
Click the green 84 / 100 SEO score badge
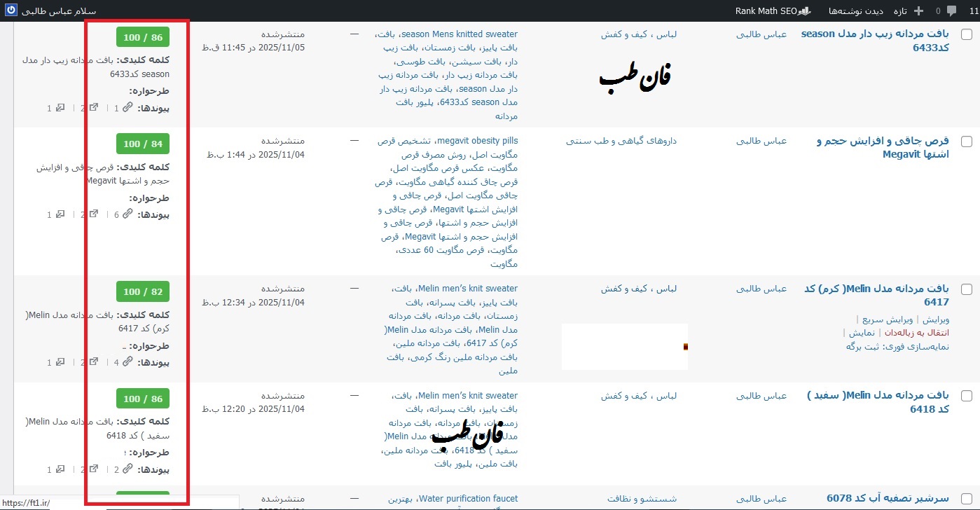point(143,144)
